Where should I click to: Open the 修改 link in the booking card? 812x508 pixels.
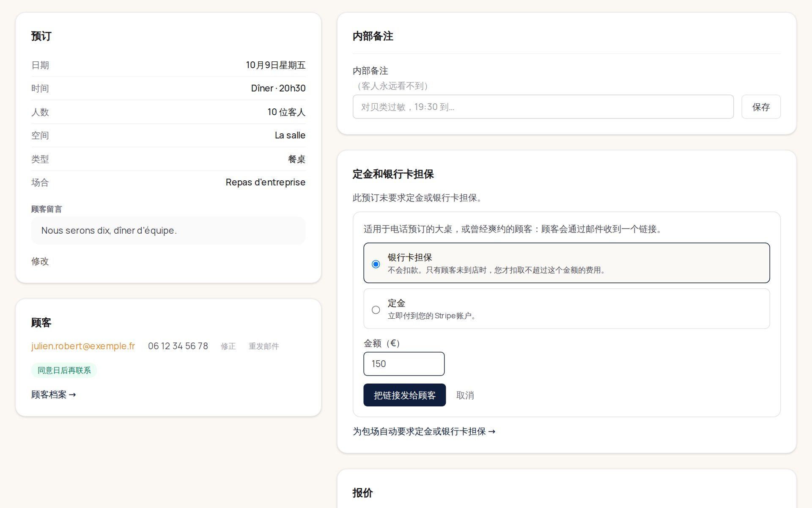pyautogui.click(x=40, y=261)
